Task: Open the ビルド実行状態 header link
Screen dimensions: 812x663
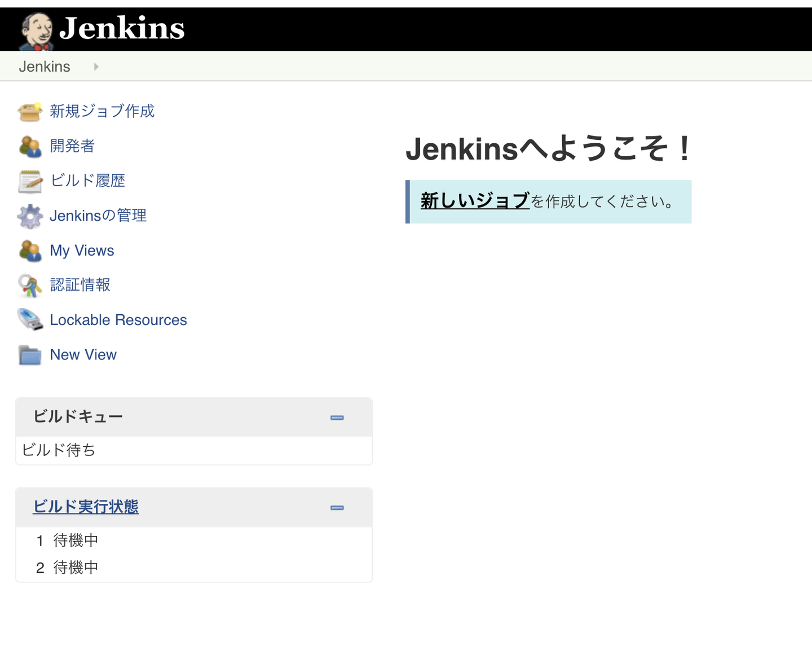Action: coord(86,507)
